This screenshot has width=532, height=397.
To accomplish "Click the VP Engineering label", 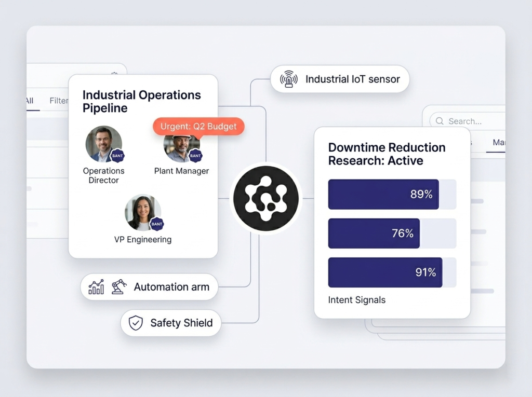I will [143, 239].
